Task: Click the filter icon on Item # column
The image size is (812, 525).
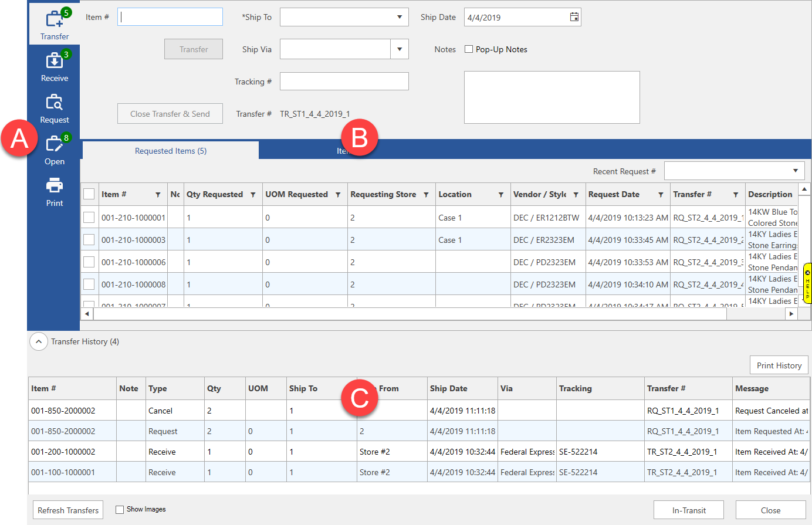Action: [158, 195]
